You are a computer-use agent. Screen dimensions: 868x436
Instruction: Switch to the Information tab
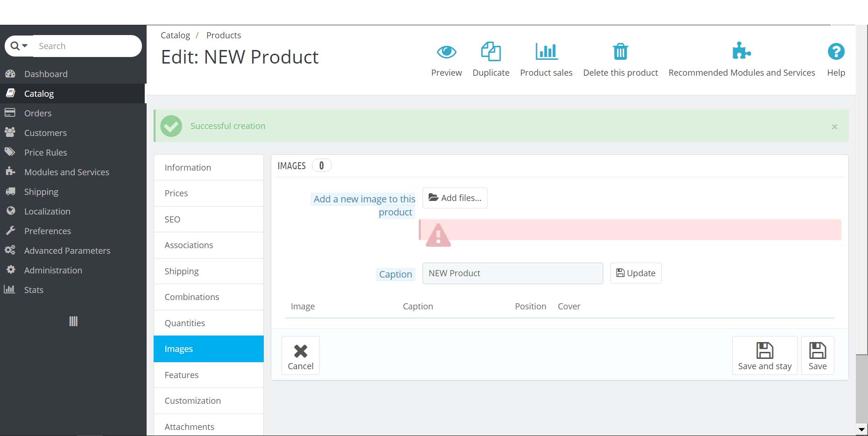(209, 167)
